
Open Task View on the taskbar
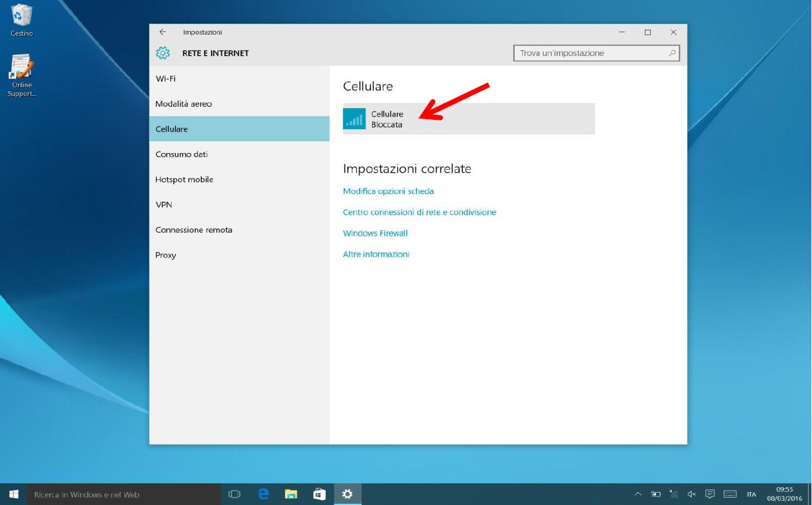234,494
